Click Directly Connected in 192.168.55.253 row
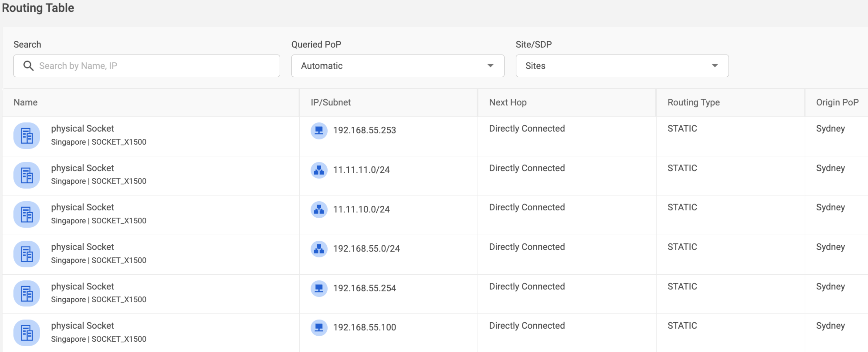The width and height of the screenshot is (868, 352). (x=527, y=129)
